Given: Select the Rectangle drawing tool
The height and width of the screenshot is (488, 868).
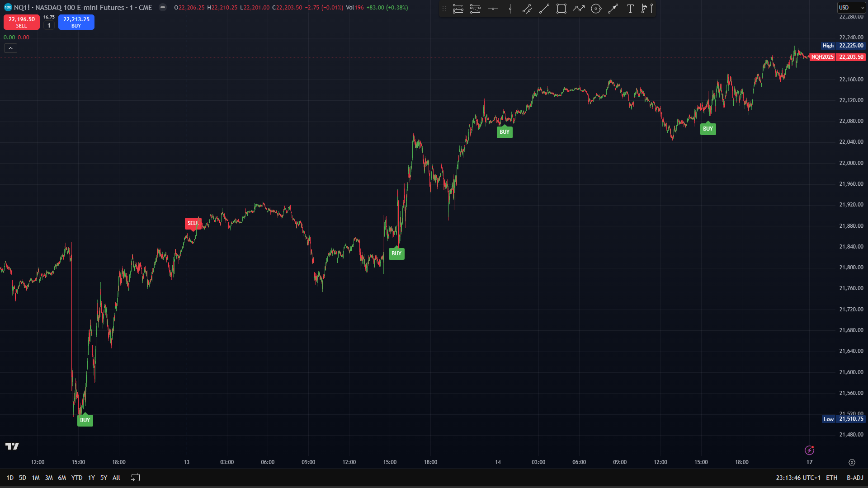Looking at the screenshot, I should click(561, 9).
